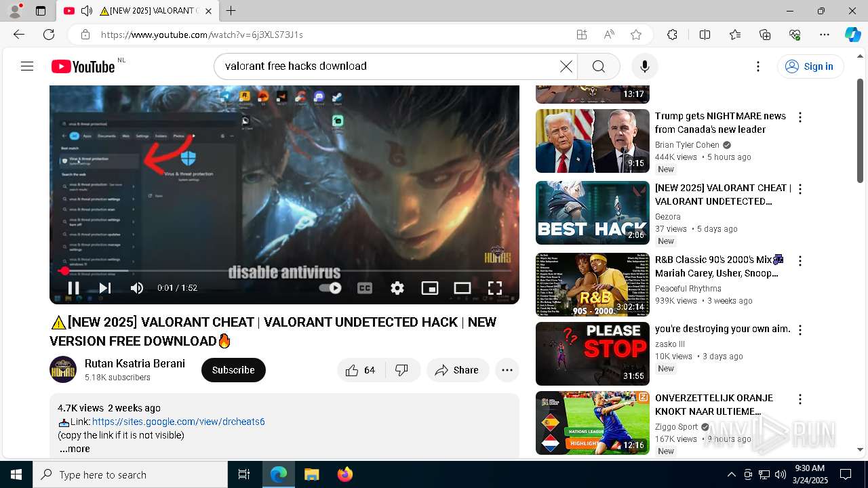
Task: Close the VALORANT YouTube tab
Action: click(209, 11)
